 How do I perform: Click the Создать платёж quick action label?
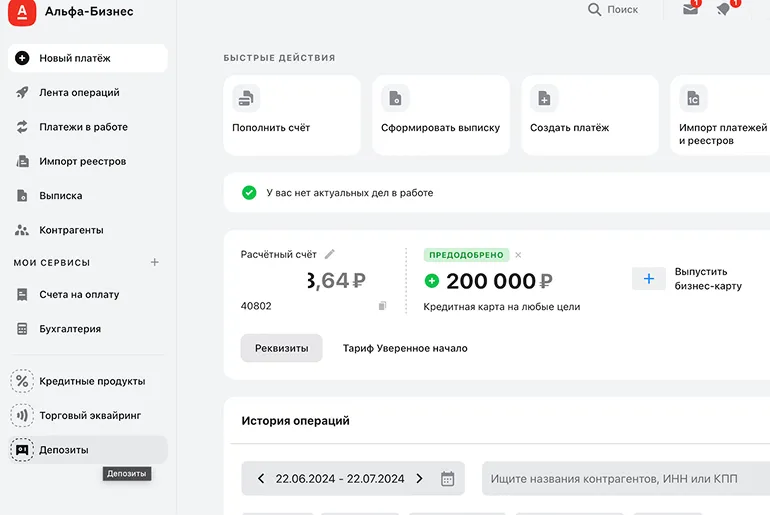pos(570,128)
